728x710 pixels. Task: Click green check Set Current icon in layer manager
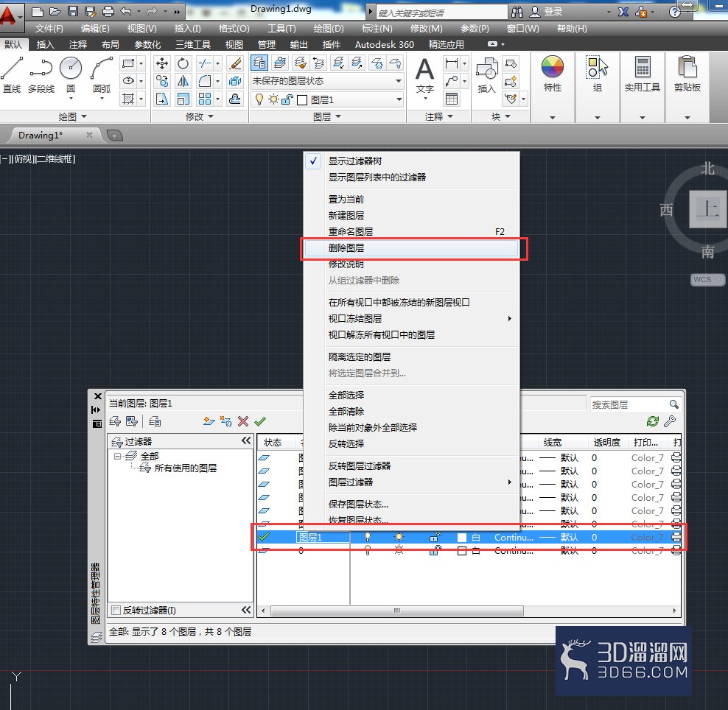pos(260,421)
